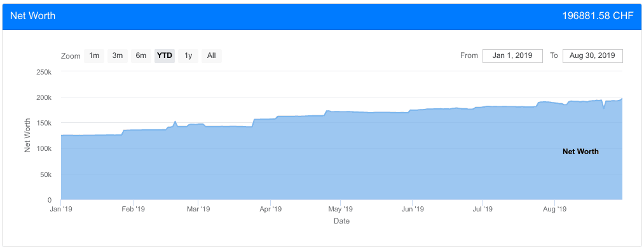Image resolution: width=644 pixels, height=249 pixels.
Task: Click the Mar '19 axis label
Action: coord(198,209)
